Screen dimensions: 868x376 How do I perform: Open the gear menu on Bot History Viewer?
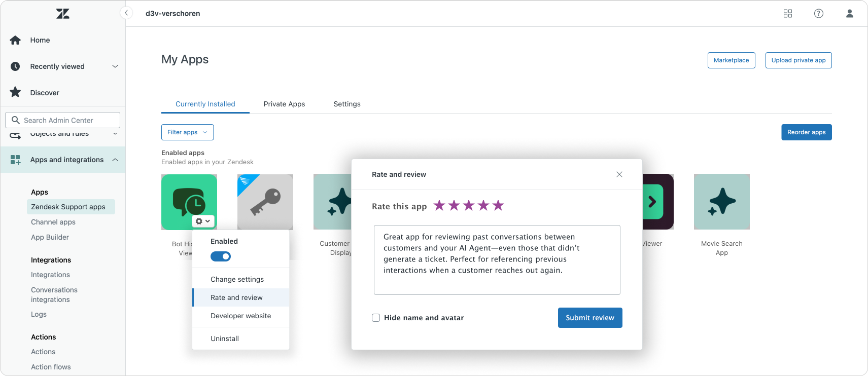pyautogui.click(x=203, y=221)
